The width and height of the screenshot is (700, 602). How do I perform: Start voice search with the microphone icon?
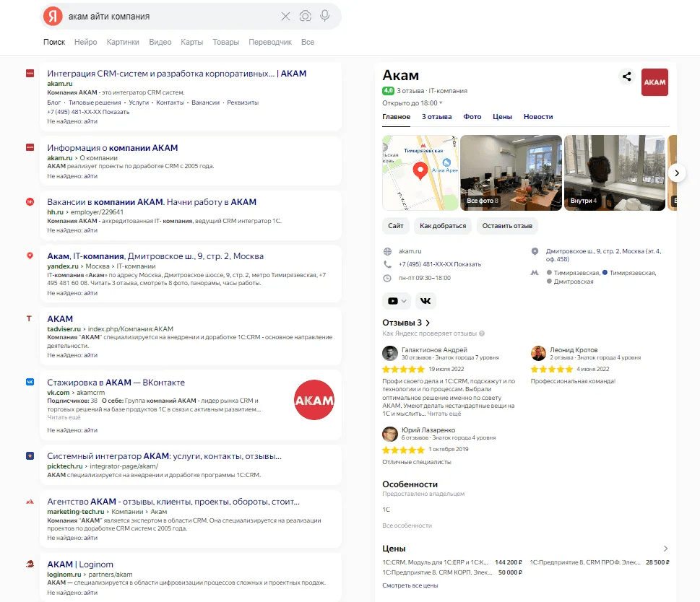tap(325, 16)
